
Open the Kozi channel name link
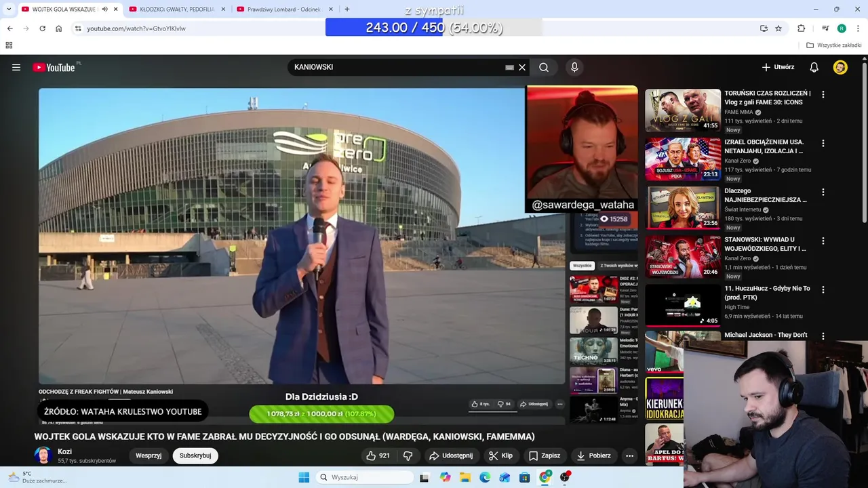(x=64, y=451)
